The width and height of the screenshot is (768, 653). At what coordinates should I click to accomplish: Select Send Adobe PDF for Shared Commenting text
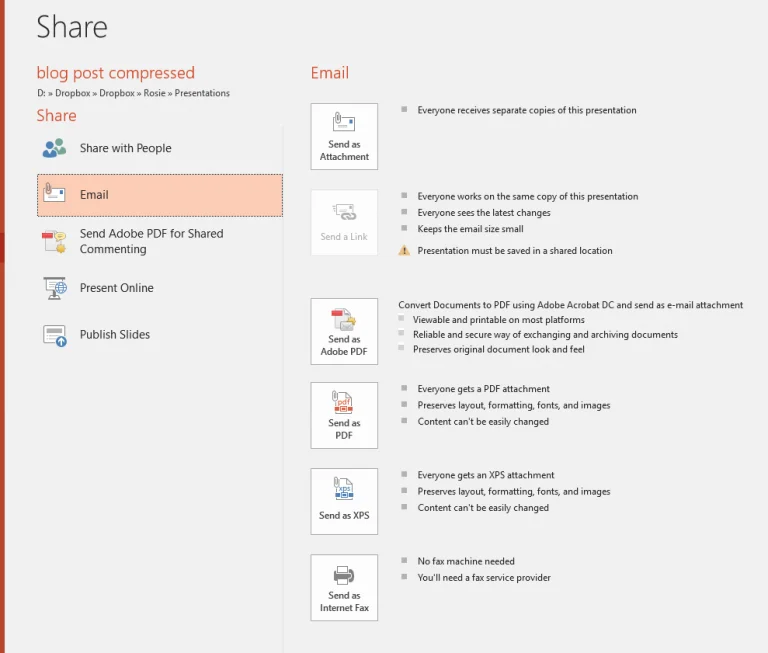pyautogui.click(x=151, y=241)
